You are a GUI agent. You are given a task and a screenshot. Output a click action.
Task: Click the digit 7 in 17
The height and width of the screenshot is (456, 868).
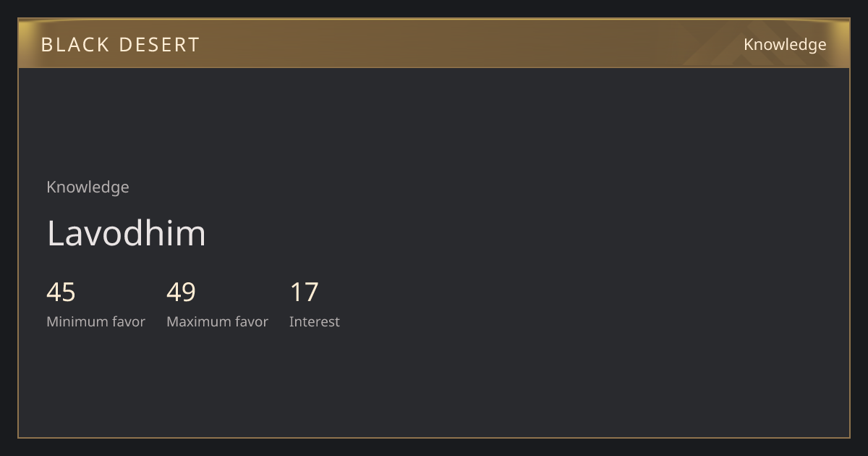tap(312, 292)
